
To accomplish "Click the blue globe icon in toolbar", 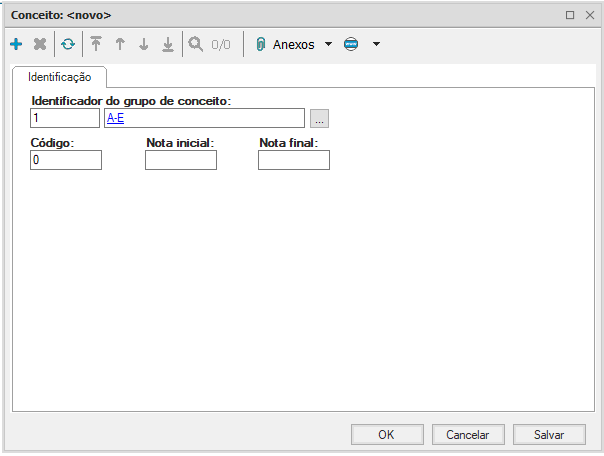I will [x=351, y=45].
